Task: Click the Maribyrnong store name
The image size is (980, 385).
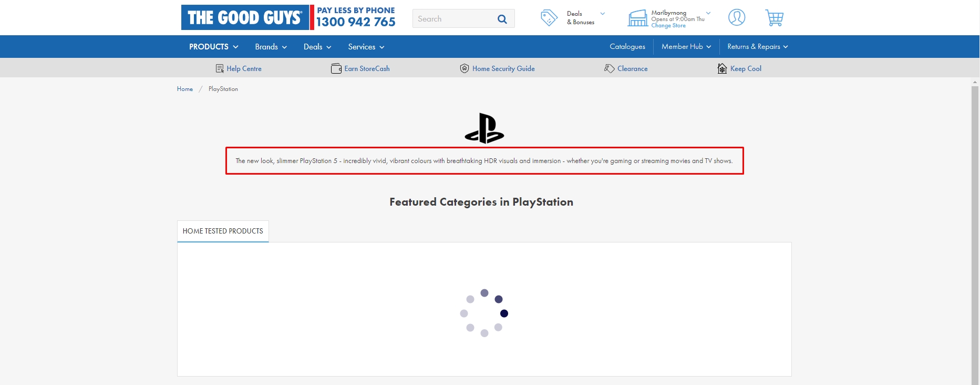Action: point(668,13)
